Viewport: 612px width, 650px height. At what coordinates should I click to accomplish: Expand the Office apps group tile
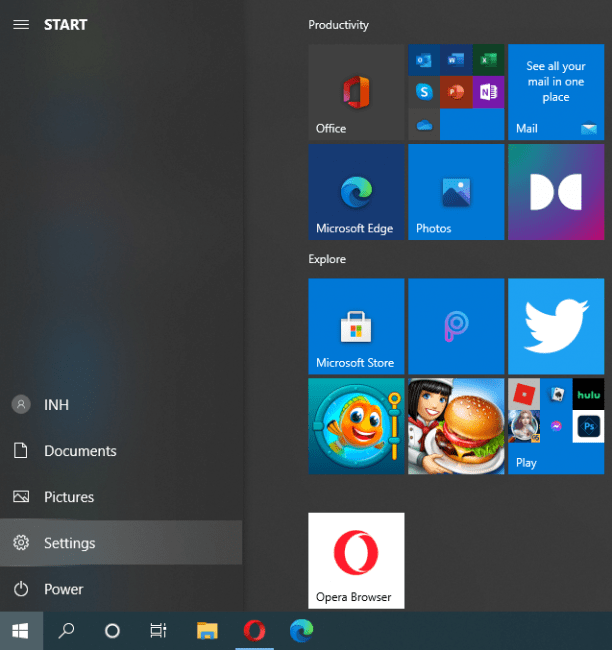(456, 92)
